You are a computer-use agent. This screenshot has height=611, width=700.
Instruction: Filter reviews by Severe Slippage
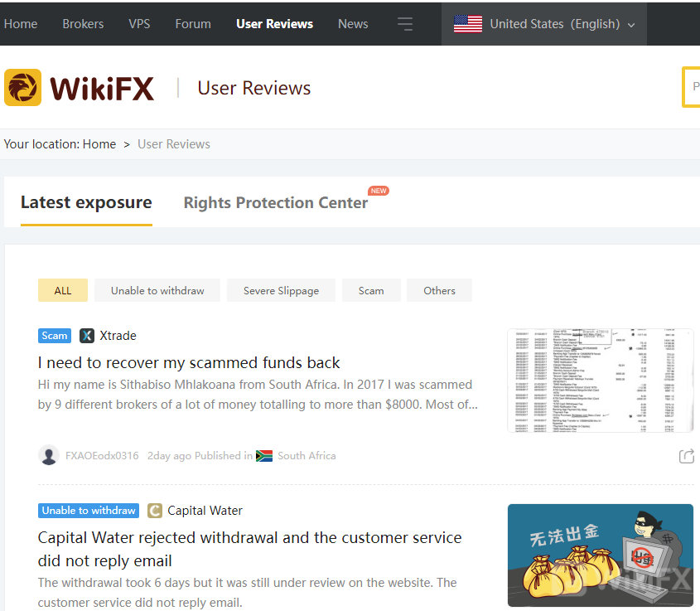click(x=281, y=290)
